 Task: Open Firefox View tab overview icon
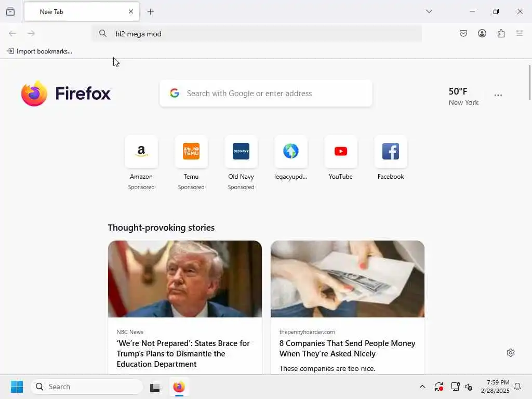click(10, 11)
